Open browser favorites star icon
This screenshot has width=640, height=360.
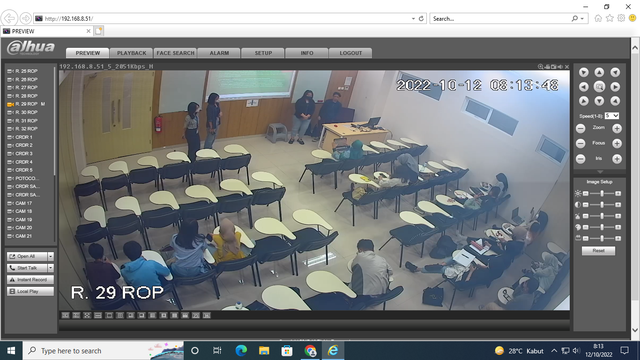[609, 18]
